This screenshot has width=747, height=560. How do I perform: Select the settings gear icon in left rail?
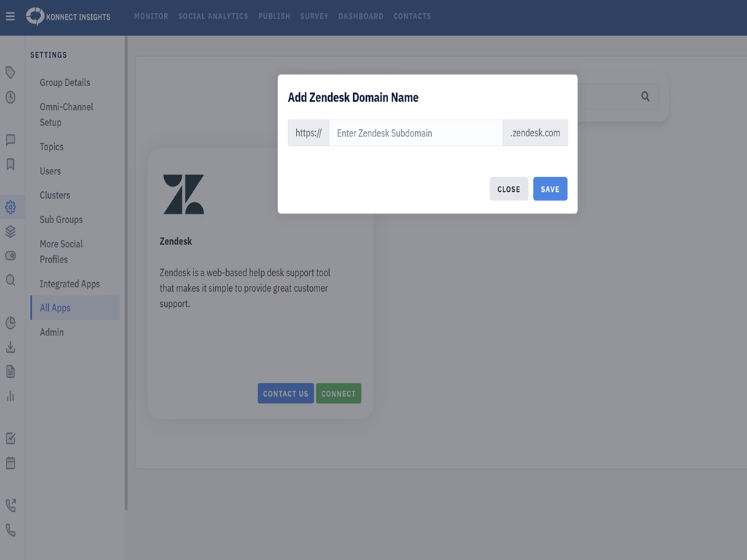coord(10,207)
